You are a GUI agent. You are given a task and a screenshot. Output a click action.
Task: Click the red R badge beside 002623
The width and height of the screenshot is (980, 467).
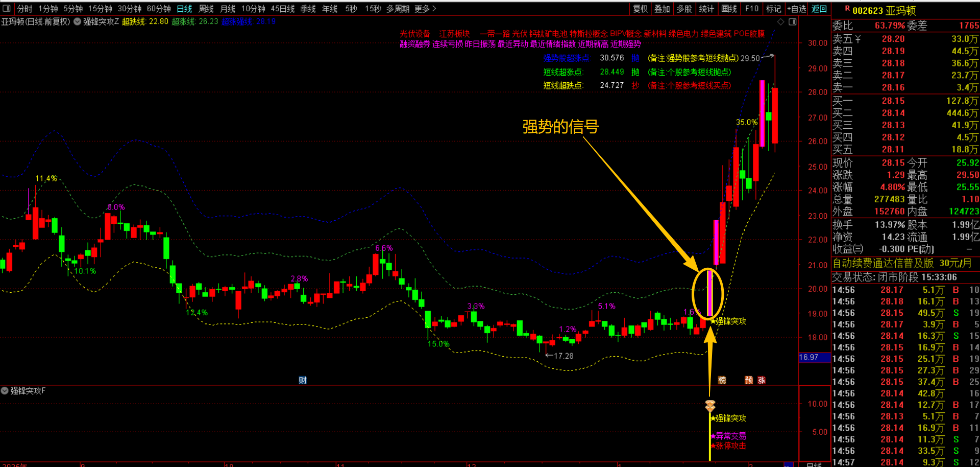pos(847,9)
